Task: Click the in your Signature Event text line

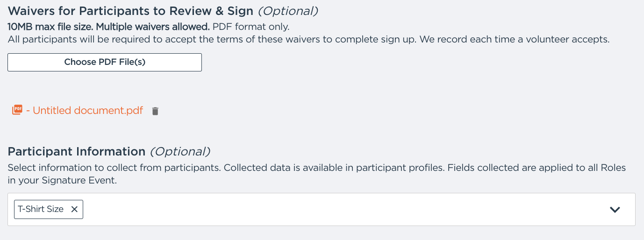Action: click(62, 180)
